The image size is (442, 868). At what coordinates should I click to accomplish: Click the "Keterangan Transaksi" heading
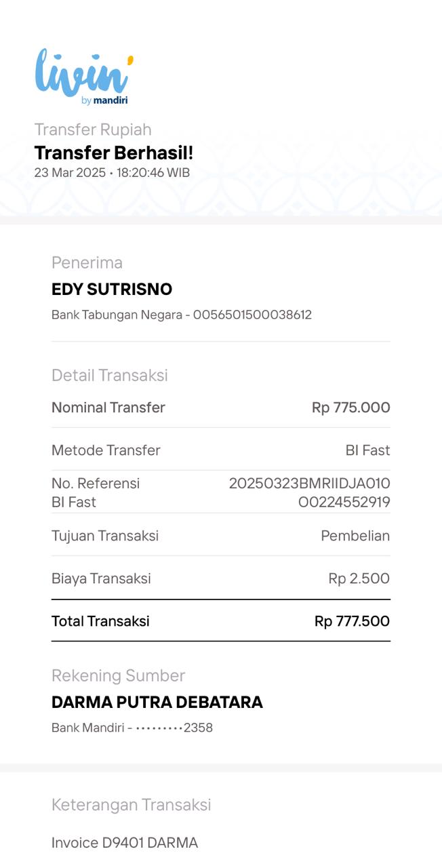(132, 804)
